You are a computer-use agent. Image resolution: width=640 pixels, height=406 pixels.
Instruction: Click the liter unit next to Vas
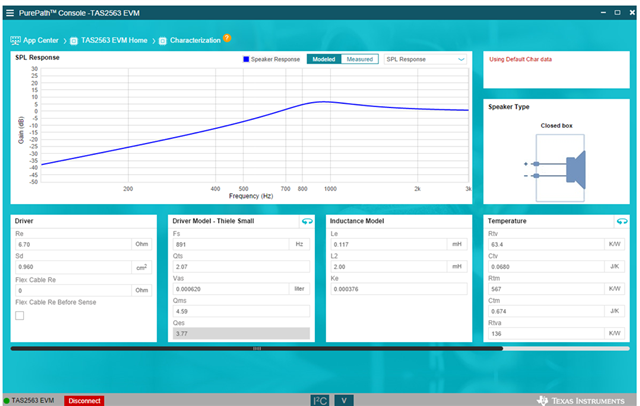coord(299,288)
